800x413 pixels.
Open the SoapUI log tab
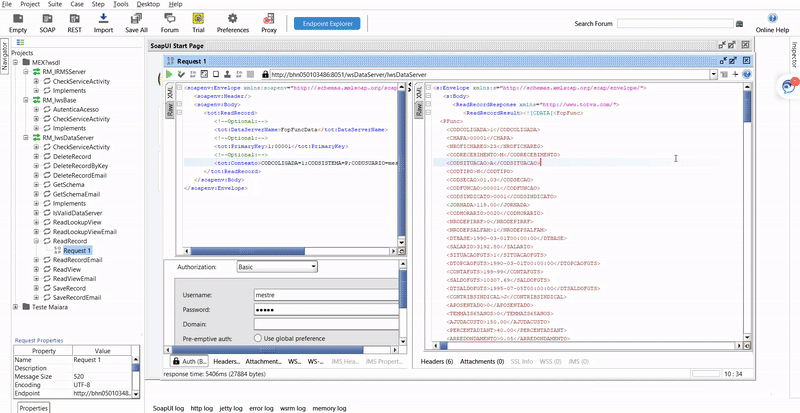tap(168, 408)
